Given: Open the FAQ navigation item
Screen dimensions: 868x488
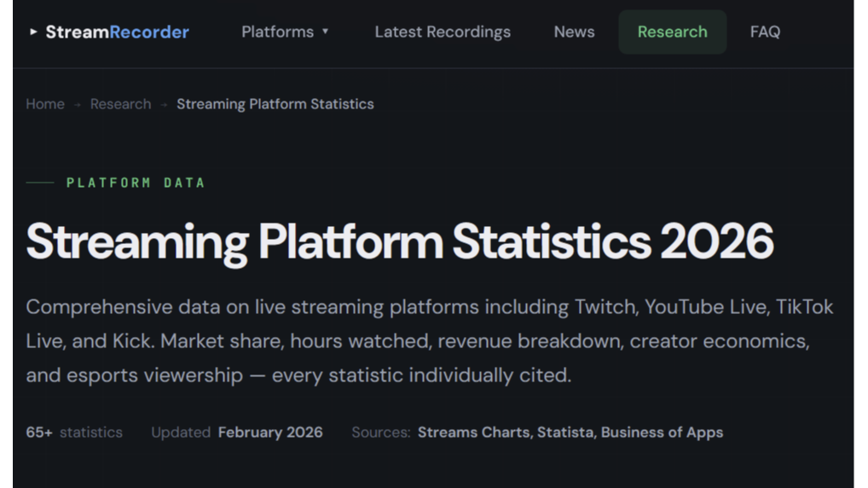Looking at the screenshot, I should click(765, 32).
